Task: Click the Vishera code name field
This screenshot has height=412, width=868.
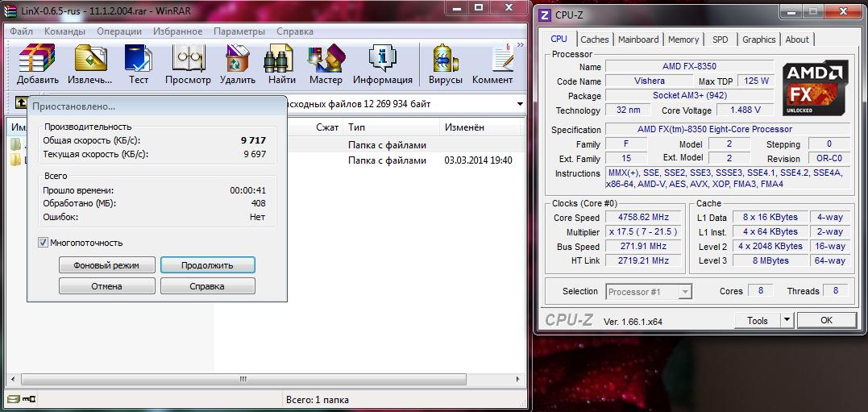Action: pos(649,81)
